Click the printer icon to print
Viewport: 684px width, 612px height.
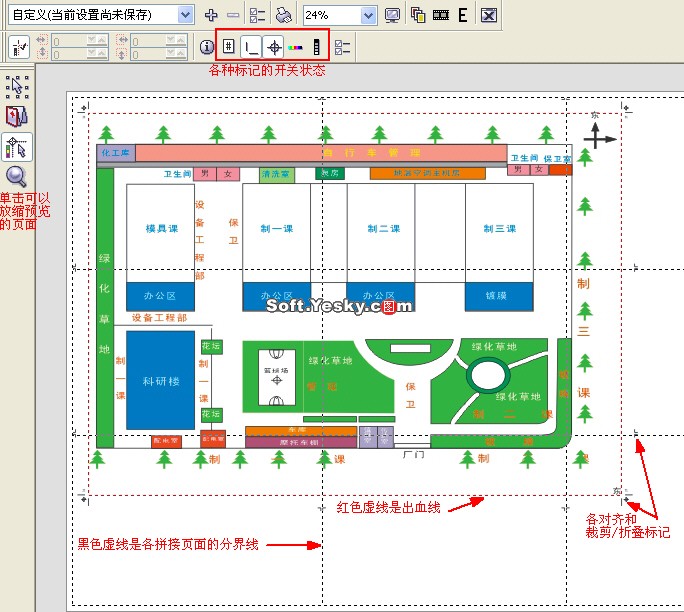pyautogui.click(x=284, y=15)
